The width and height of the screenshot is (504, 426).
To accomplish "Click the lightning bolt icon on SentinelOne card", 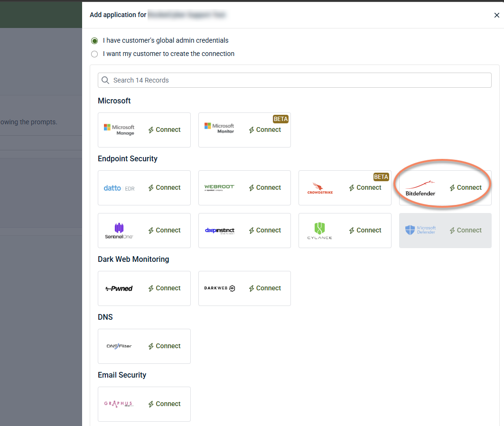I will tap(151, 231).
